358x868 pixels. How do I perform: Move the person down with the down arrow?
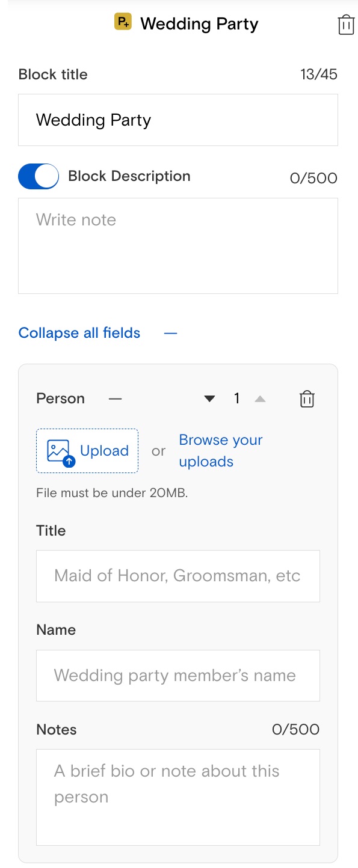pyautogui.click(x=209, y=399)
